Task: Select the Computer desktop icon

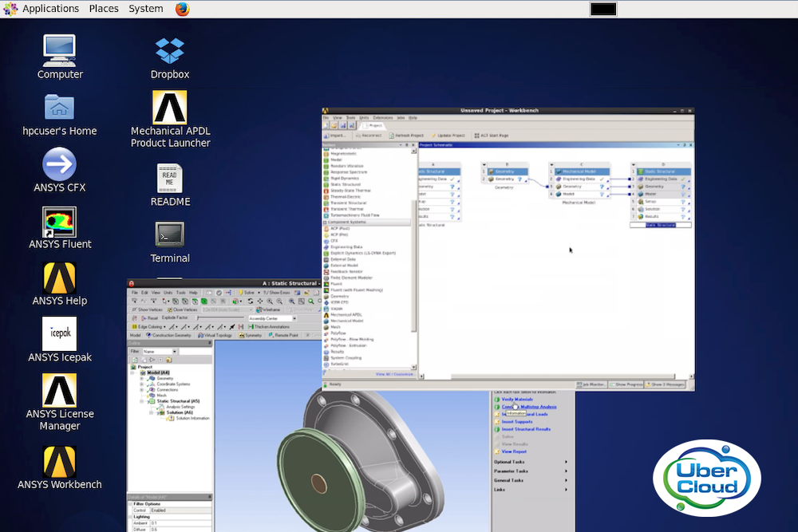Action: 60,50
